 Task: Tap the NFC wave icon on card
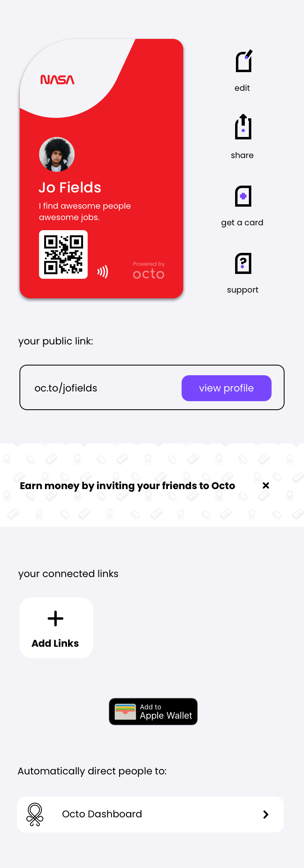[103, 272]
